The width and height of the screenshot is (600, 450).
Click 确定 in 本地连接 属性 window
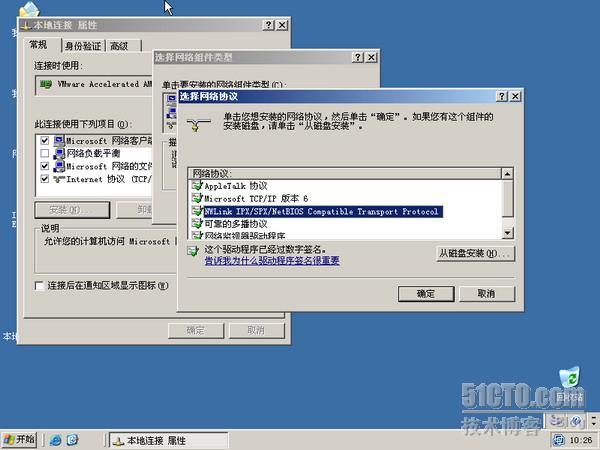click(x=196, y=331)
